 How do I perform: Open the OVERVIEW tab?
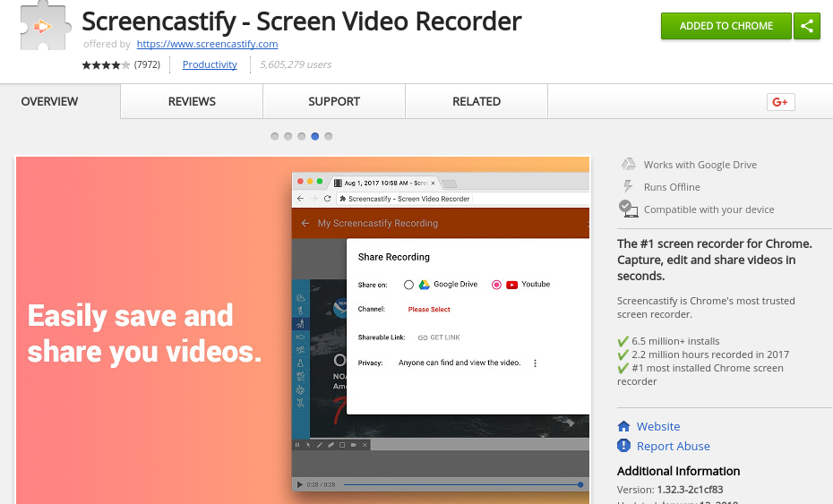coord(49,101)
